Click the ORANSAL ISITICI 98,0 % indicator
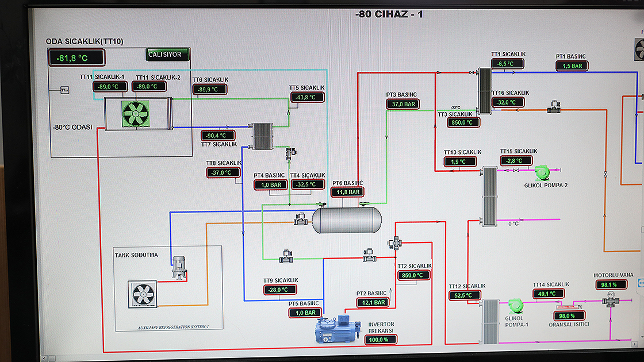Image resolution: width=644 pixels, height=362 pixels. tap(568, 316)
